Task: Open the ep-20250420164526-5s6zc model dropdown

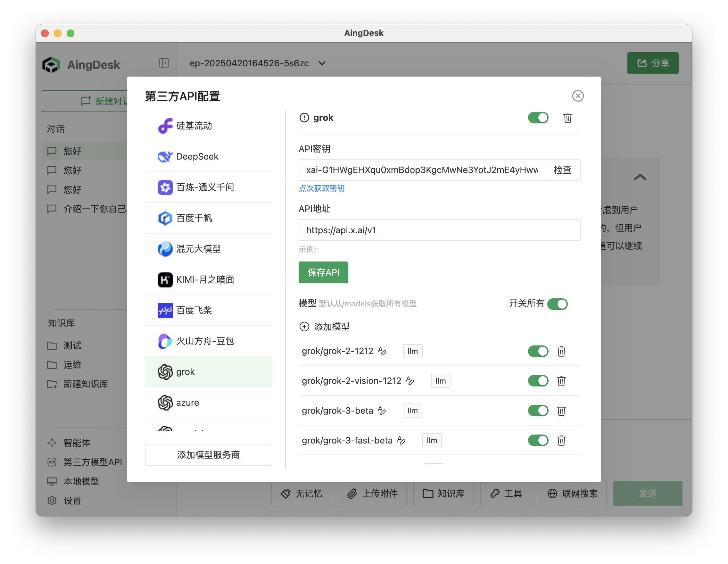Action: coord(257,63)
